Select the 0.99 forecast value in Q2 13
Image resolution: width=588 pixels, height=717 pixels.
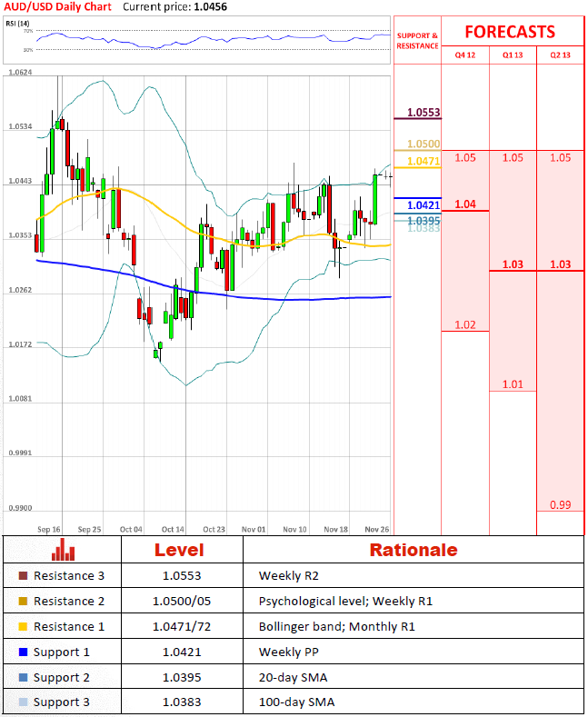561,505
